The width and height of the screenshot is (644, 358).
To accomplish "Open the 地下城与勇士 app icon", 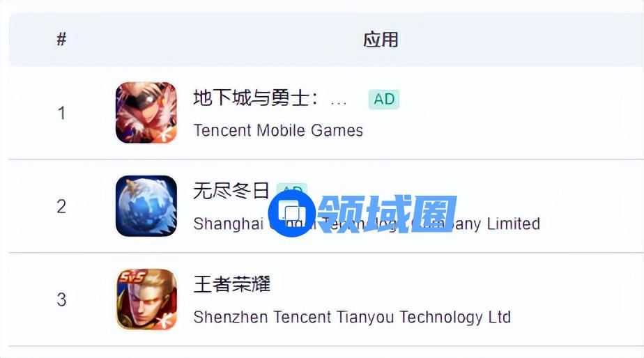I will 146,113.
